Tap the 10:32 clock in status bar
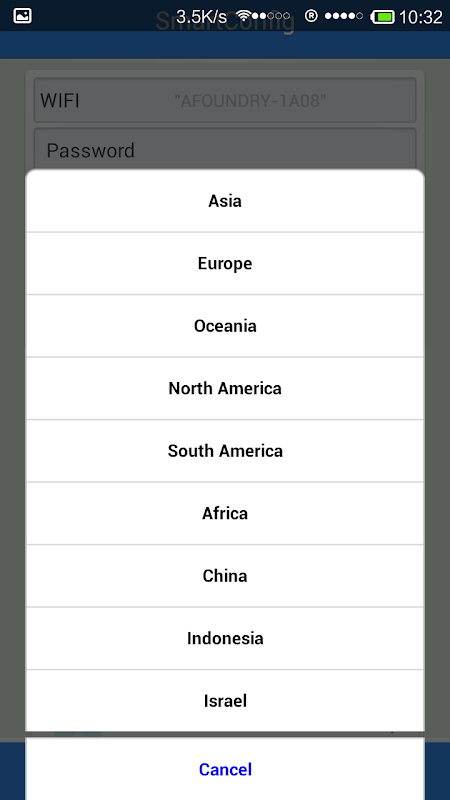 421,17
